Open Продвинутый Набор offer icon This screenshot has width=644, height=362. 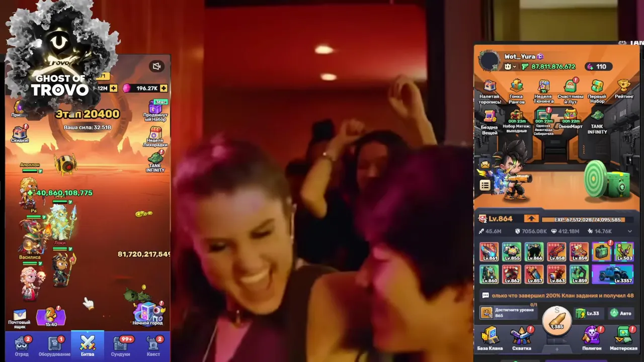tap(155, 111)
